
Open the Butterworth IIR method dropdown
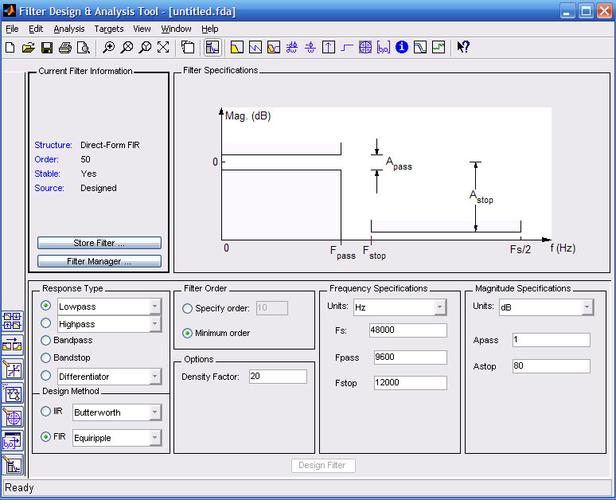coord(155,412)
